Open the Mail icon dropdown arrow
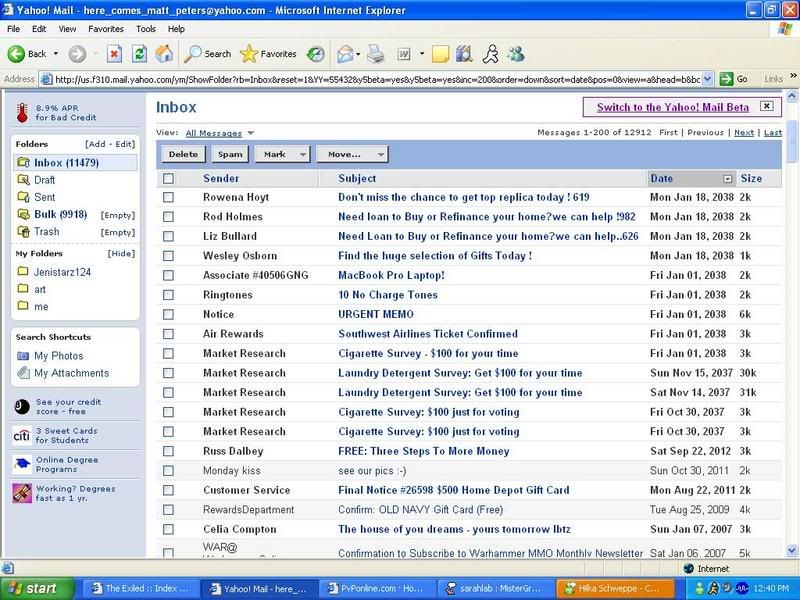The height and width of the screenshot is (600, 800). tap(358, 54)
